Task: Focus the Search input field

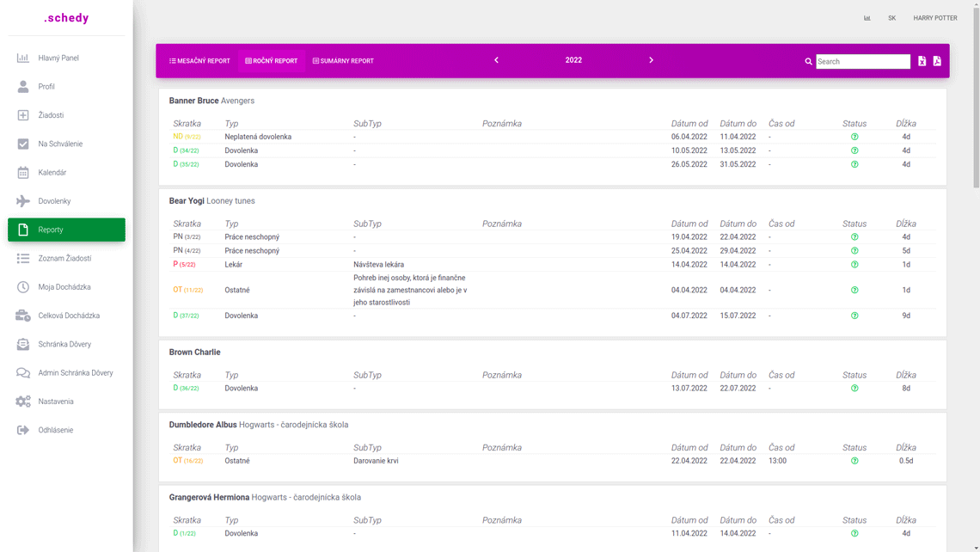Action: pos(862,62)
